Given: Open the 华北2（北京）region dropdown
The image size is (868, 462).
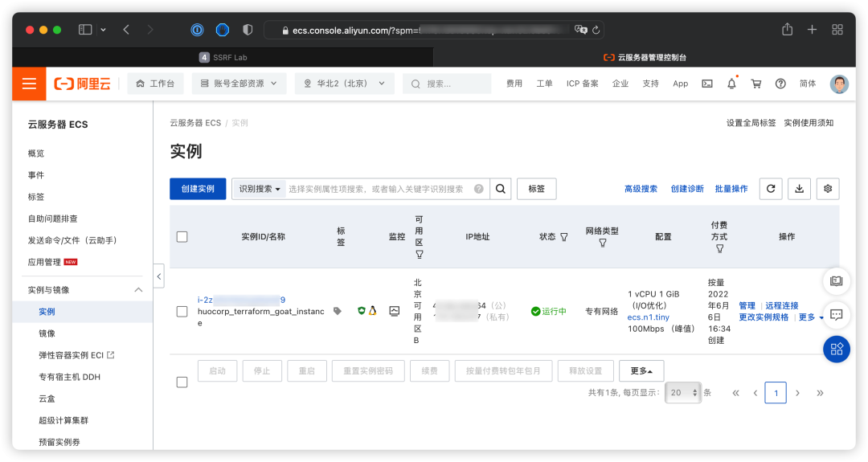Looking at the screenshot, I should pos(344,84).
